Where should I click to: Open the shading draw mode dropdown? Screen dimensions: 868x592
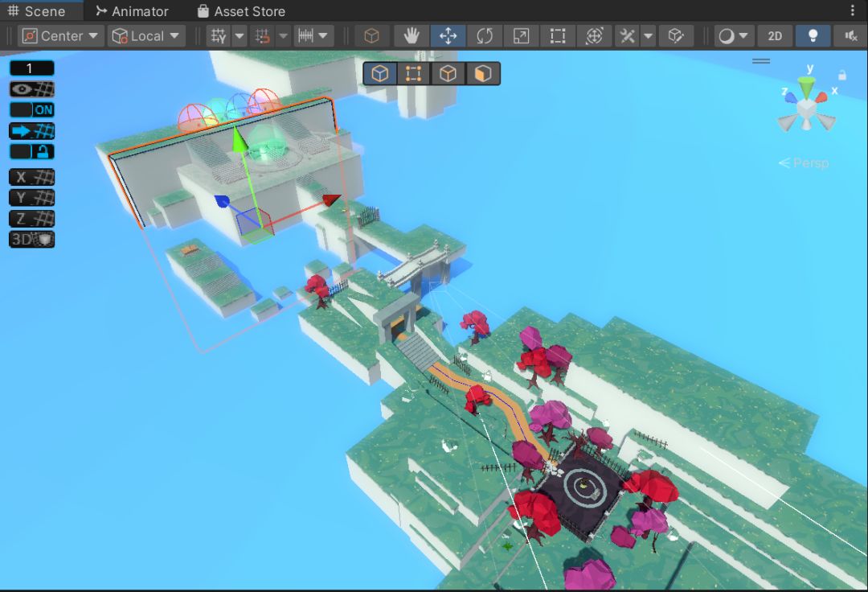click(733, 36)
